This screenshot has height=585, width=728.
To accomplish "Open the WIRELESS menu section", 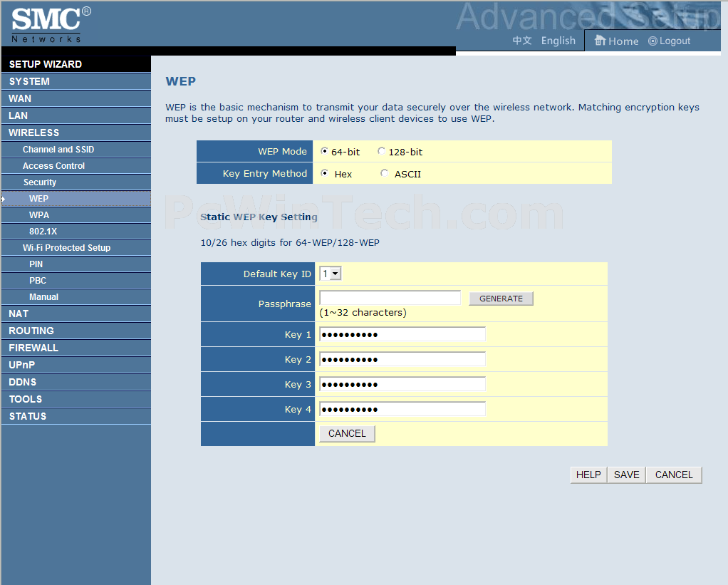I will (x=76, y=133).
